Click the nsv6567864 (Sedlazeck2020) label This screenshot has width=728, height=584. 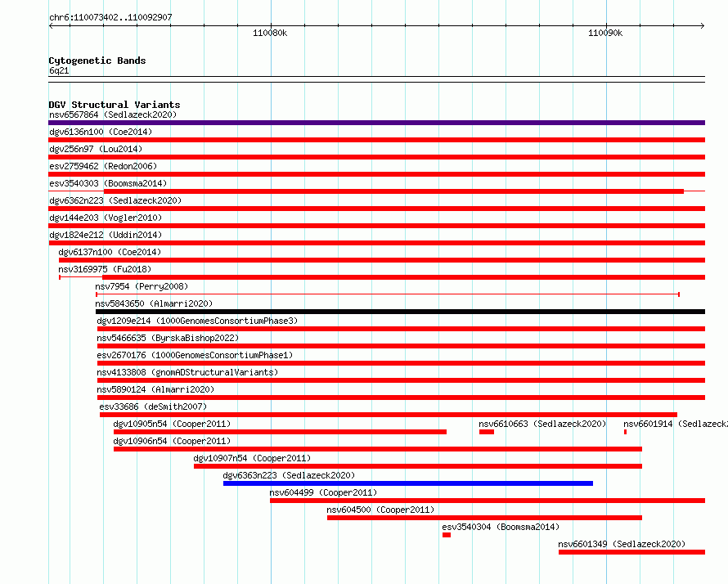point(113,115)
